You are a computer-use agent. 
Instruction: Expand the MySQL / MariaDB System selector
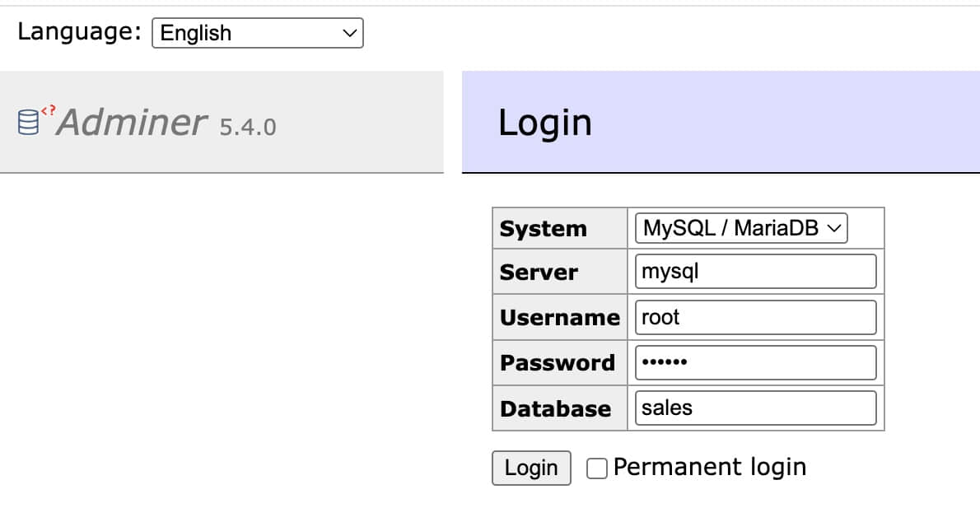pos(740,228)
